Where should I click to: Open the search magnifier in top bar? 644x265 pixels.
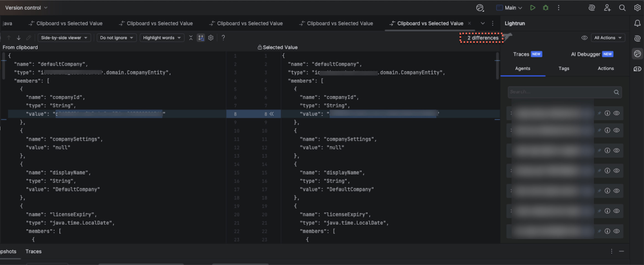pos(622,8)
